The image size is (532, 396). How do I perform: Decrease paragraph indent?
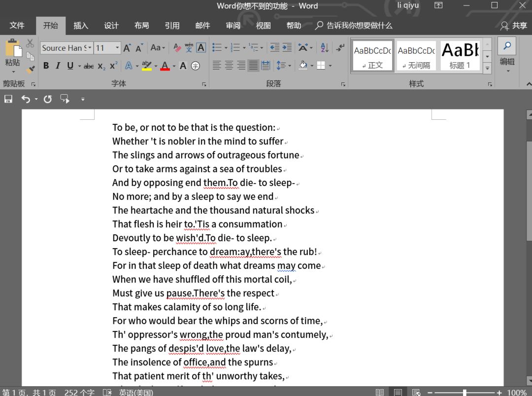pos(274,47)
